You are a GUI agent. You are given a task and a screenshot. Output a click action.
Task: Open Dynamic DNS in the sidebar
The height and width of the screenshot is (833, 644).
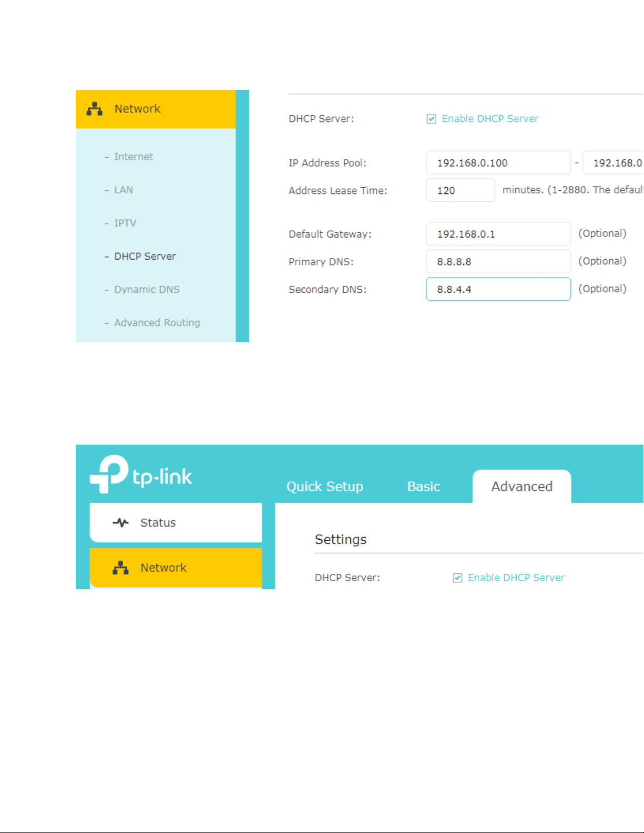[x=147, y=290]
